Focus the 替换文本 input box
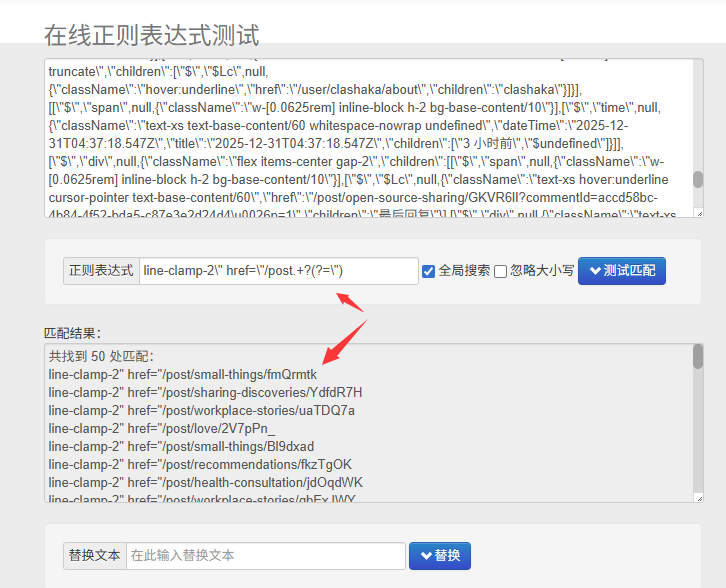This screenshot has height=588, width=726. [265, 556]
